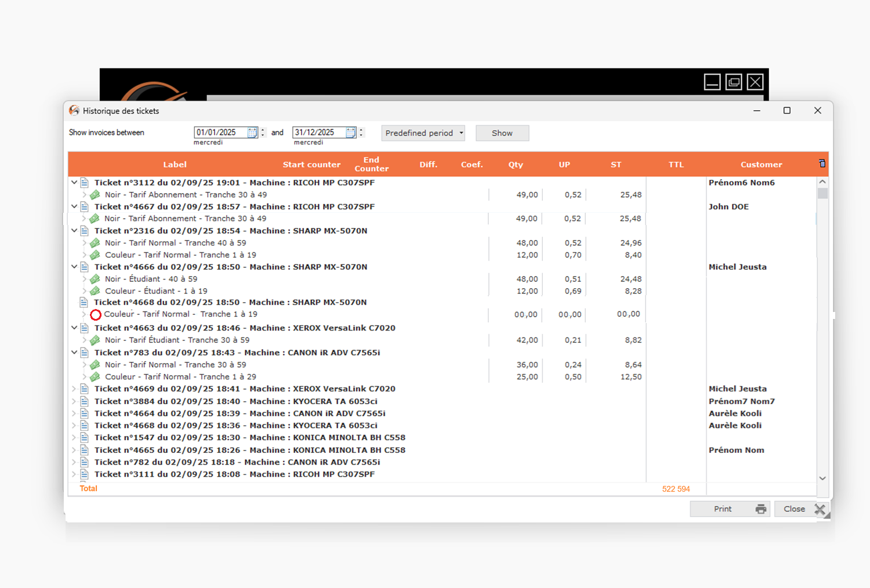Click the Show button
Viewport: 870px width, 588px height.
click(502, 133)
